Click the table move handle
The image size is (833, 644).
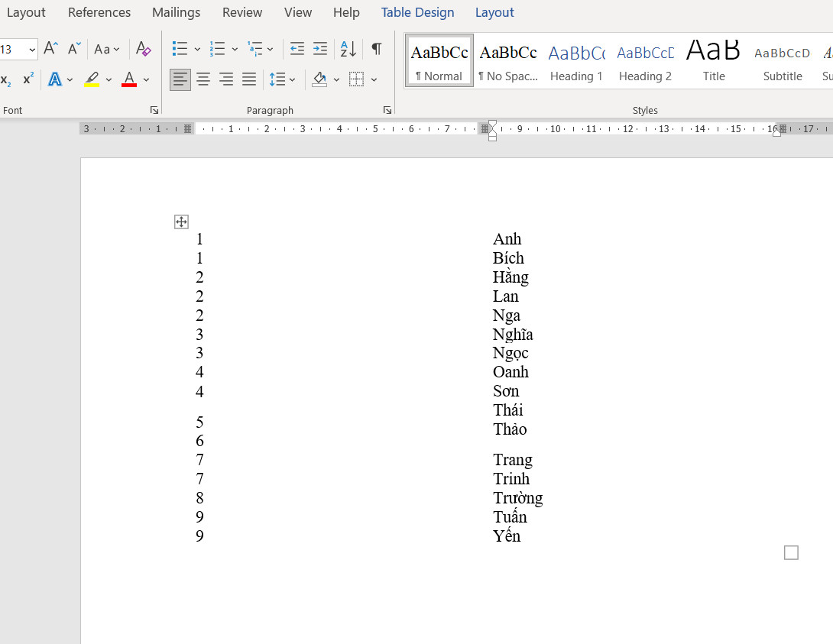[x=181, y=222]
